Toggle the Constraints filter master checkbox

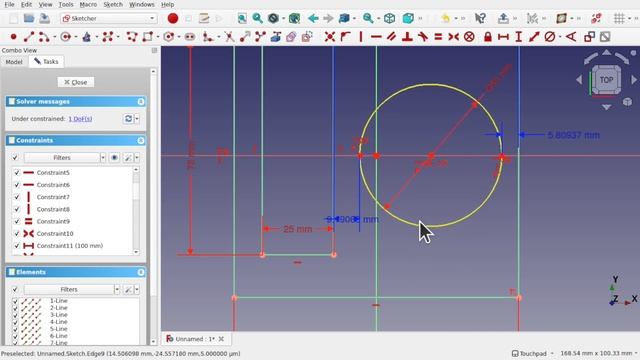click(15, 158)
